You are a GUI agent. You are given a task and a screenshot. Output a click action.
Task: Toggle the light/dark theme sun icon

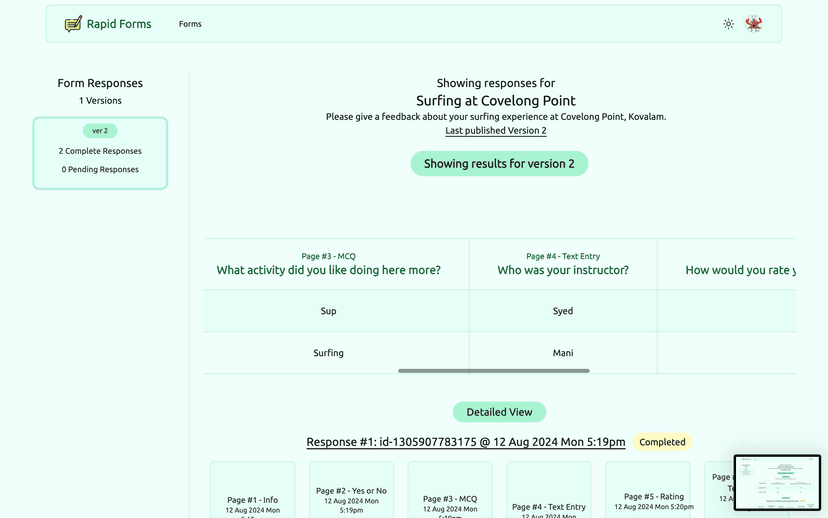(x=728, y=24)
